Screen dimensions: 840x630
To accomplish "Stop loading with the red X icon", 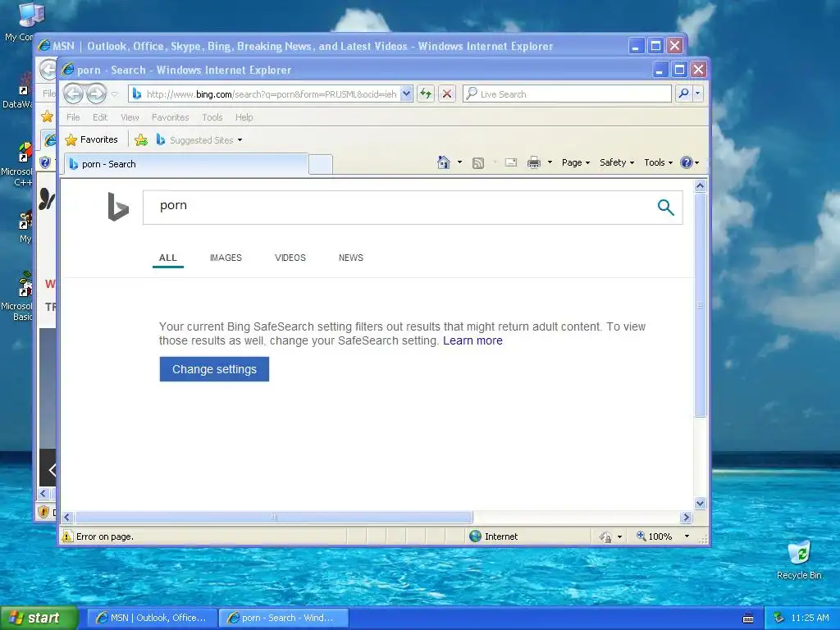I will [x=447, y=94].
